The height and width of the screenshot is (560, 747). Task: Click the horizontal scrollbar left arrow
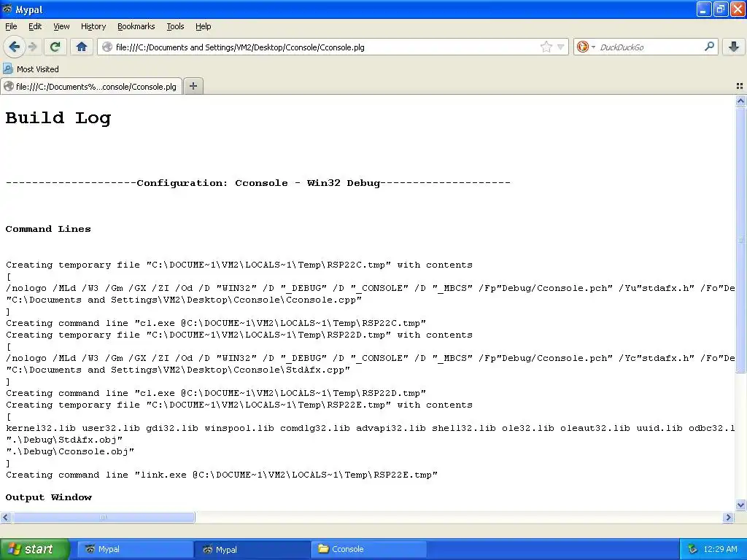[x=5, y=517]
